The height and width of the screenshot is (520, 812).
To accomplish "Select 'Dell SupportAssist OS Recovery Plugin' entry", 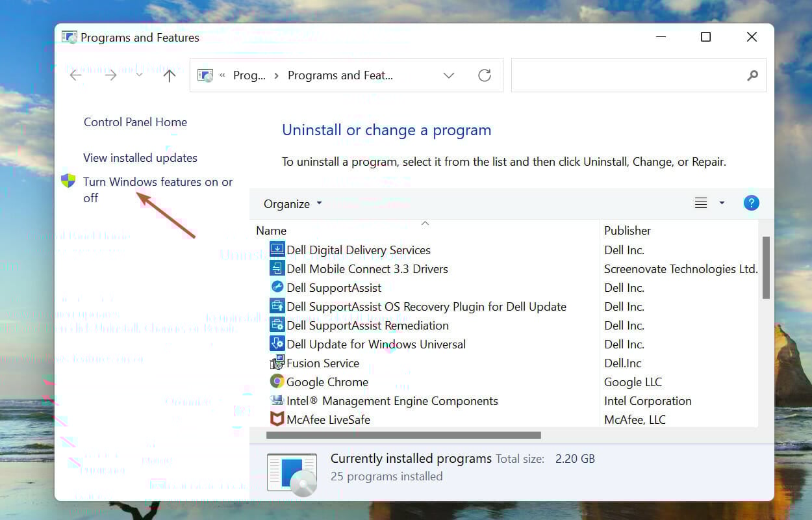I will click(x=426, y=307).
